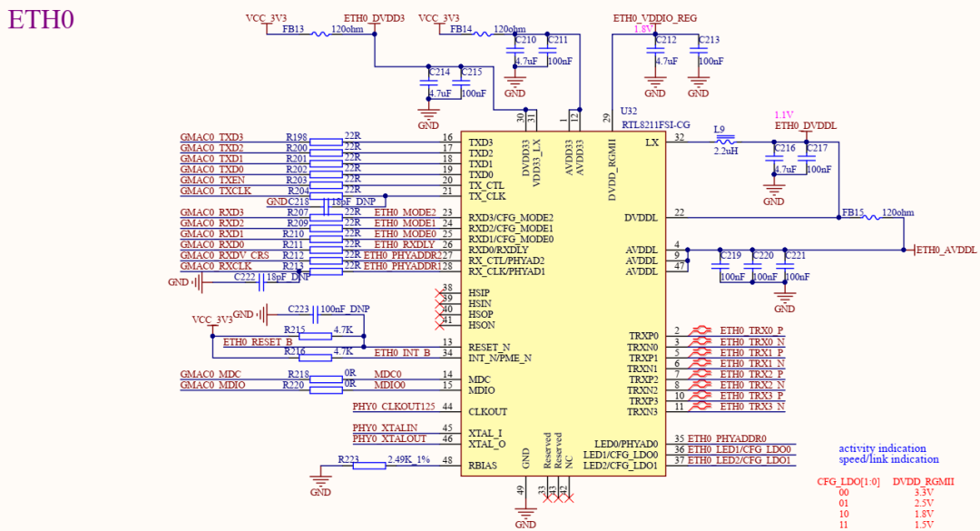Click the ETH0 sheet title
This screenshot has height=531, width=980.
41,19
